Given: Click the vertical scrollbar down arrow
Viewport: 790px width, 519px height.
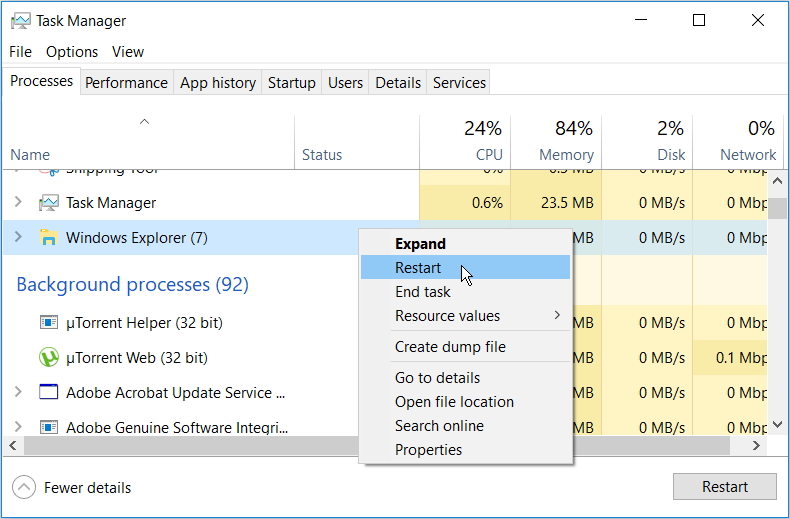Looking at the screenshot, I should point(777,426).
